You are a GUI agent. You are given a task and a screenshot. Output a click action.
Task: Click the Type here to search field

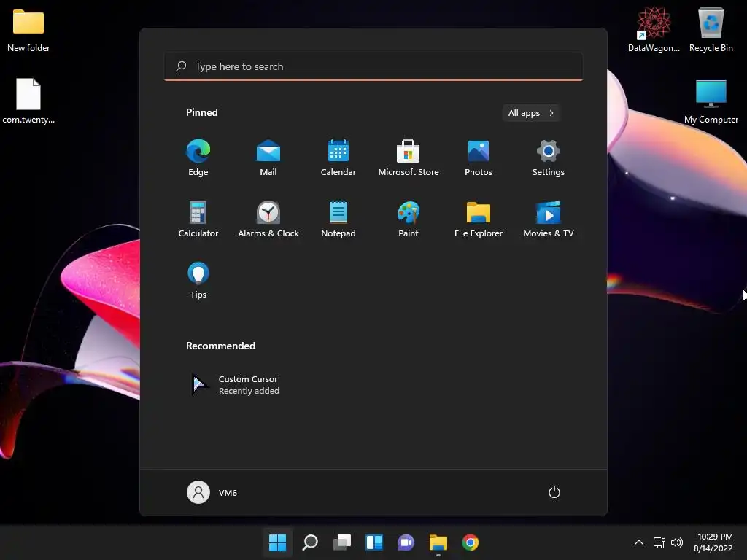click(373, 66)
